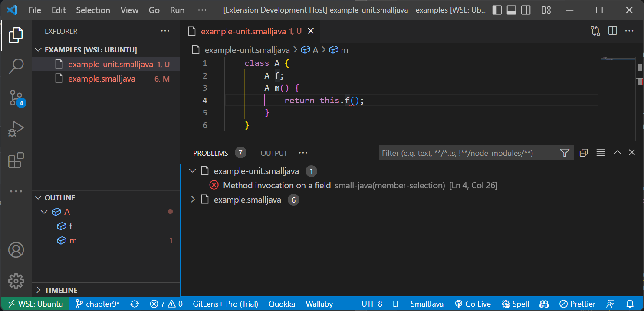Collapse all problems in the panel
The width and height of the screenshot is (644, 311).
pyautogui.click(x=584, y=153)
